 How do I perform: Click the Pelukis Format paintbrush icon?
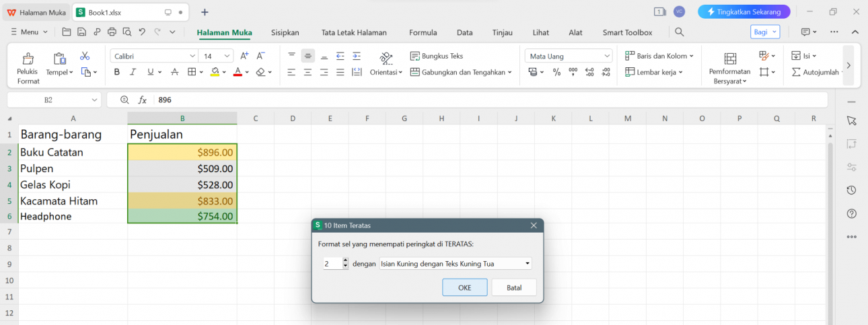click(28, 59)
